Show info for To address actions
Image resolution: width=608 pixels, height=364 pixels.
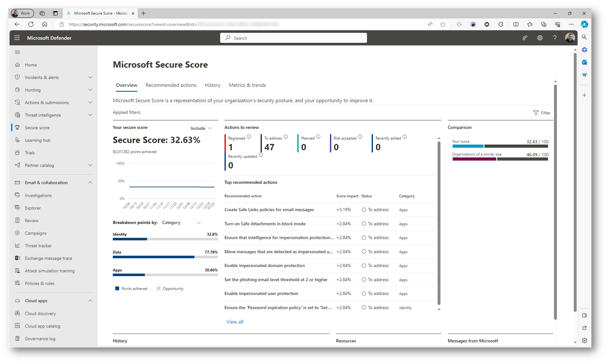click(286, 137)
